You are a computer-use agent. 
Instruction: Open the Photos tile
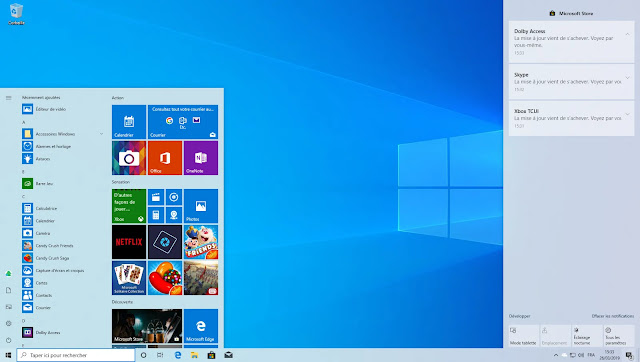201,206
